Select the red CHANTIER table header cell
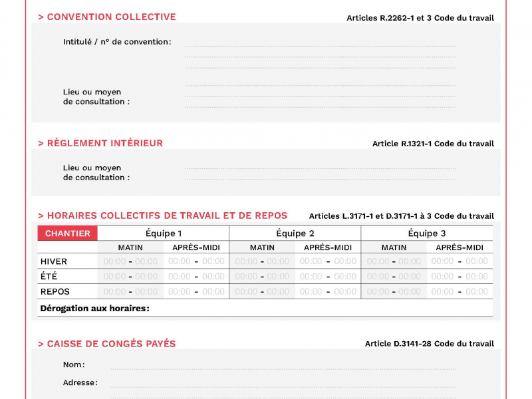Image resolution: width=532 pixels, height=399 pixels. [68, 233]
